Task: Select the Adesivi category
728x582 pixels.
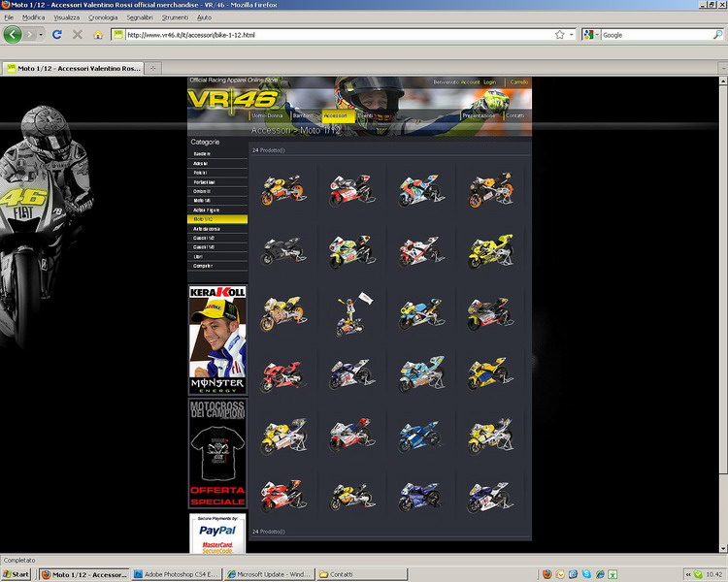Action: tap(217, 163)
